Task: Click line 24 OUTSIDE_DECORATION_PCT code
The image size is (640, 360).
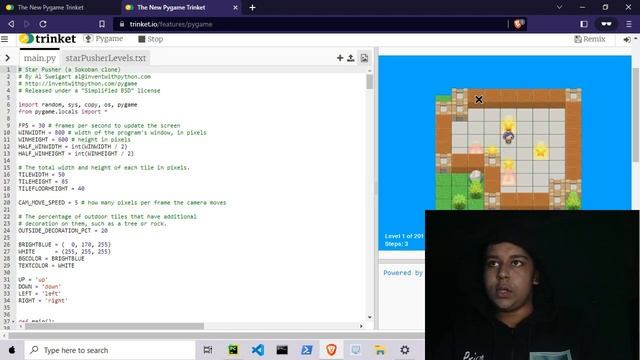Action: [x=63, y=231]
